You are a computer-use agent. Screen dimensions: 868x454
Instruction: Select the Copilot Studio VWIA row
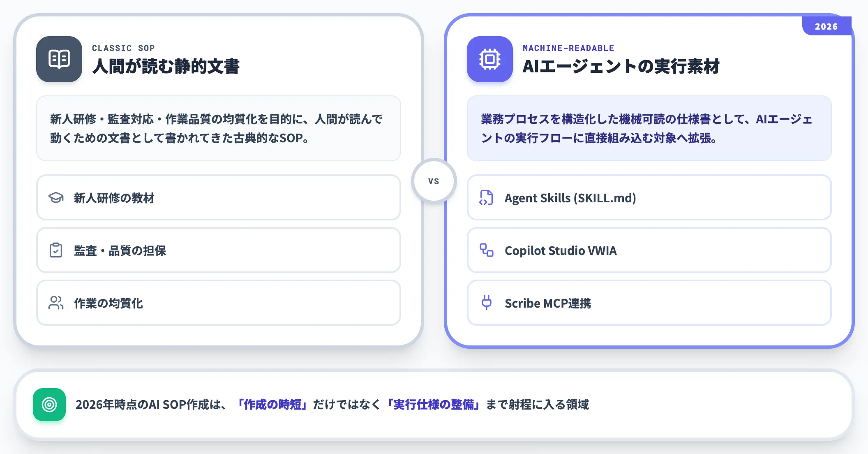[x=649, y=250]
